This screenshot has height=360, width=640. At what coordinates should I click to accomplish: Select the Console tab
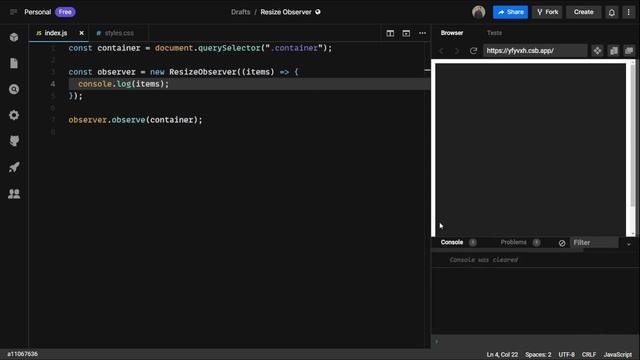click(x=452, y=242)
